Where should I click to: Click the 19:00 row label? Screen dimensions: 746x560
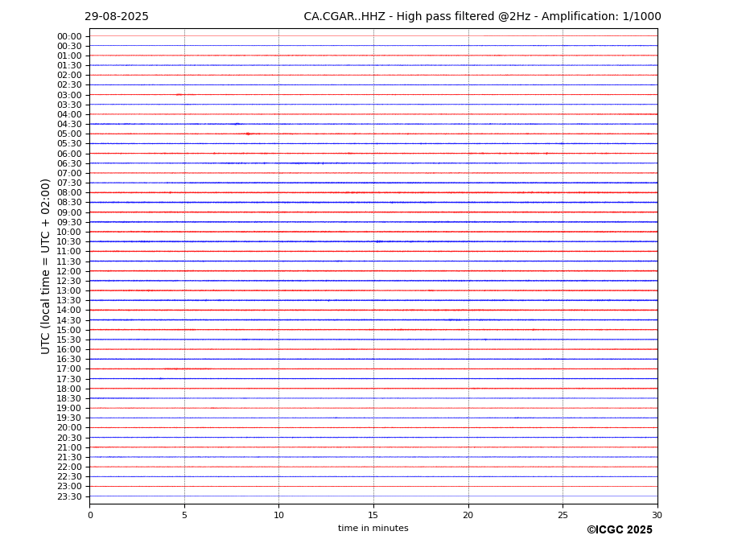pyautogui.click(x=69, y=408)
